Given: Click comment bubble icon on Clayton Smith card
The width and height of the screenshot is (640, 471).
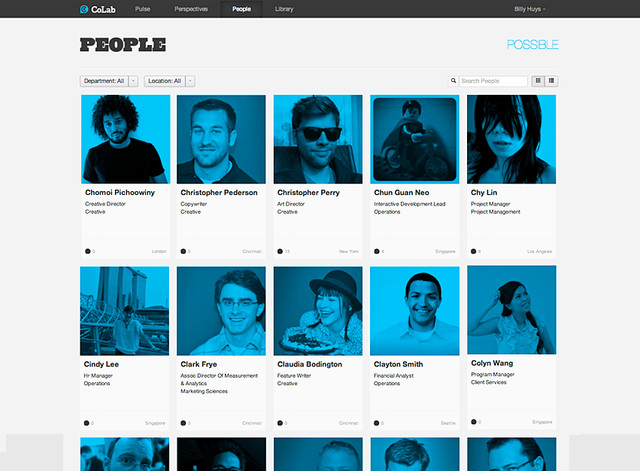Looking at the screenshot, I should [376, 423].
